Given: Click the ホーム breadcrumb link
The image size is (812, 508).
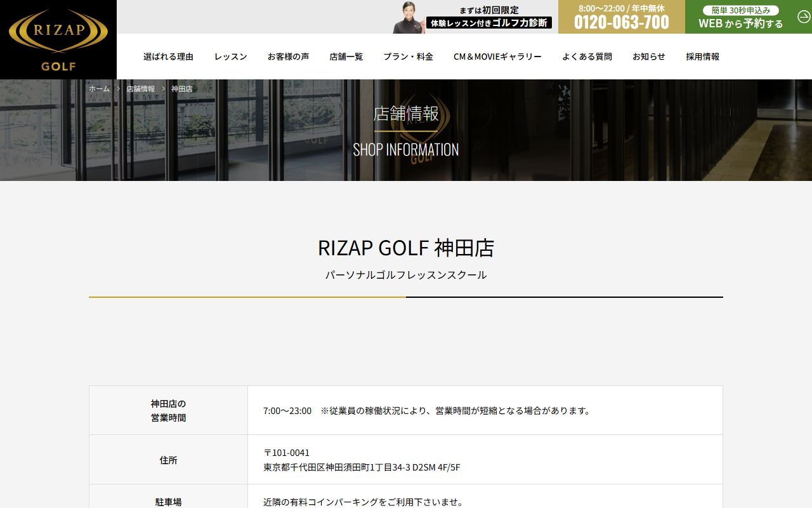Looking at the screenshot, I should (x=99, y=89).
